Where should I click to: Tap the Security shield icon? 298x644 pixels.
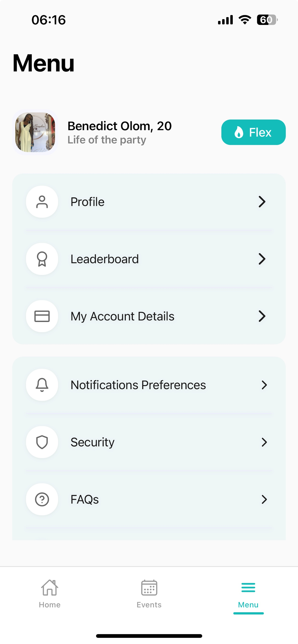tap(42, 442)
